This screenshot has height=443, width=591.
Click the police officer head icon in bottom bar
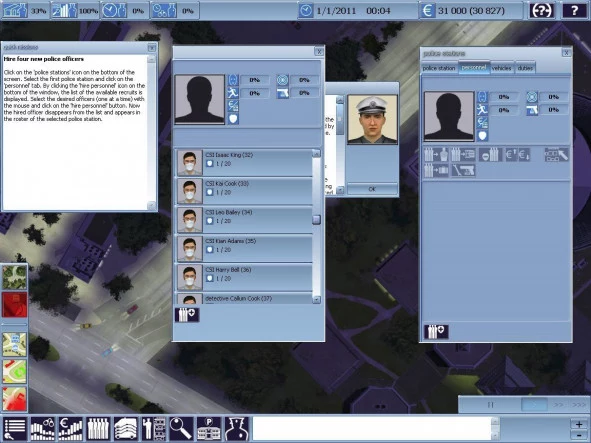237,429
